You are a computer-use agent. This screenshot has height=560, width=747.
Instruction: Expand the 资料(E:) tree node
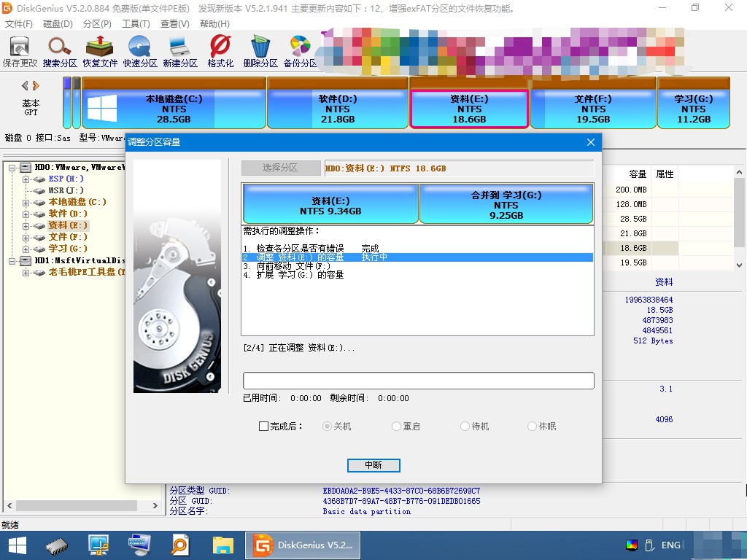pos(26,226)
